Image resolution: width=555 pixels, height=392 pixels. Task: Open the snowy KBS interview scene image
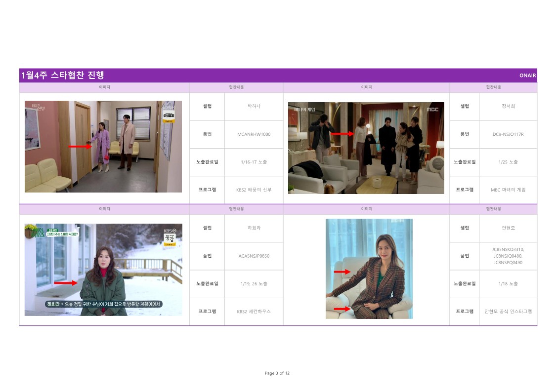(103, 270)
